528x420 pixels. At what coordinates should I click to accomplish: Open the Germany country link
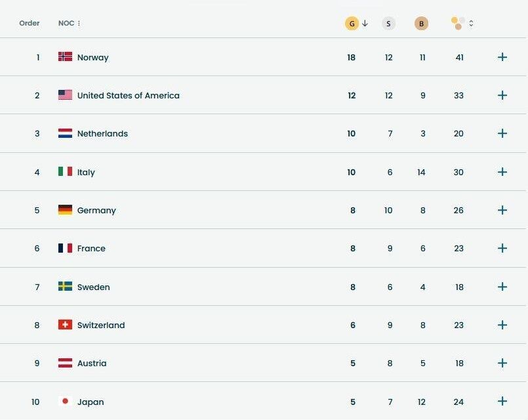pos(96,210)
